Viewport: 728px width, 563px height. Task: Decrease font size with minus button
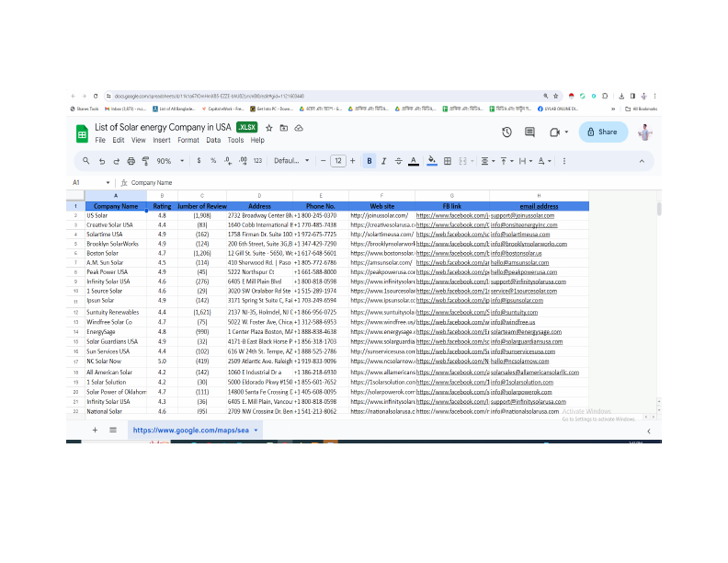click(324, 161)
